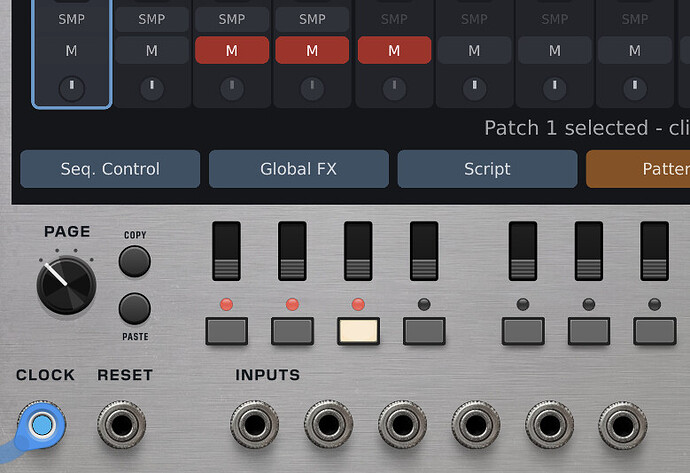Click the sixth channel's level knob
Viewport: 690px width, 473px height.
pyautogui.click(x=474, y=88)
